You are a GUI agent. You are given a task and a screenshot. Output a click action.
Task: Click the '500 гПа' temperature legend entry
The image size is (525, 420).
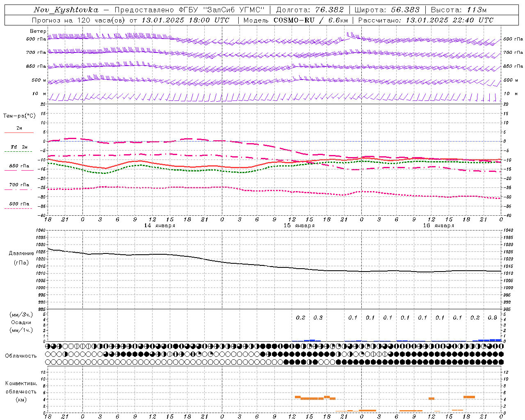tap(19, 204)
